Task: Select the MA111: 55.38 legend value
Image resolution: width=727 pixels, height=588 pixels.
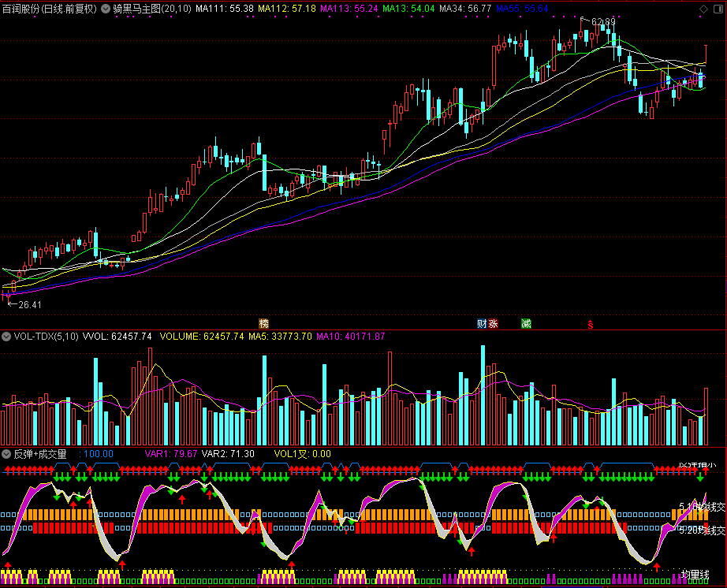Action: 225,9
